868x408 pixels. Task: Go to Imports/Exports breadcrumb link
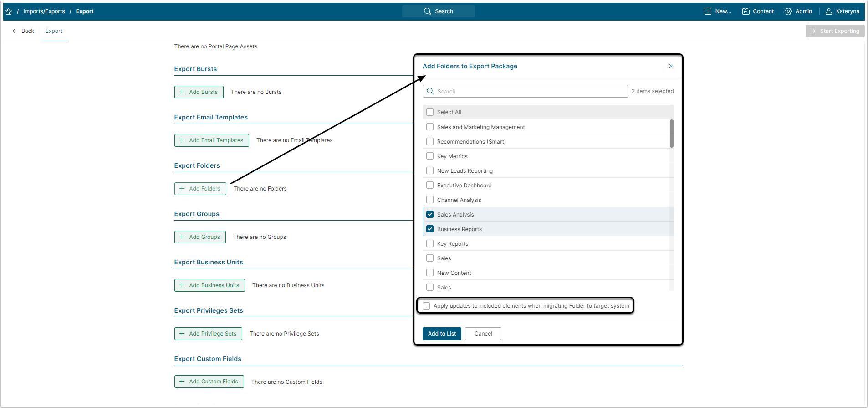[44, 11]
